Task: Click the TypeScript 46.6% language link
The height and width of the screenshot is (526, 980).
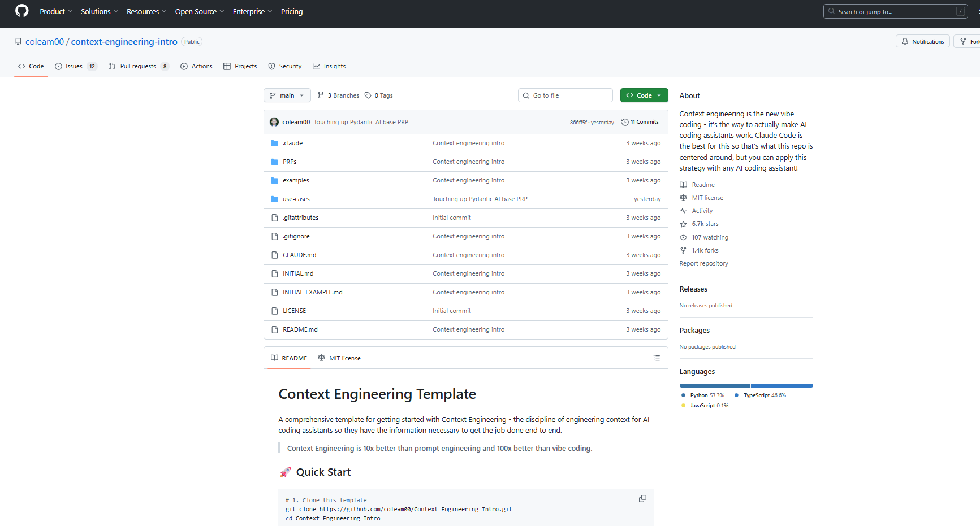Action: tap(760, 395)
